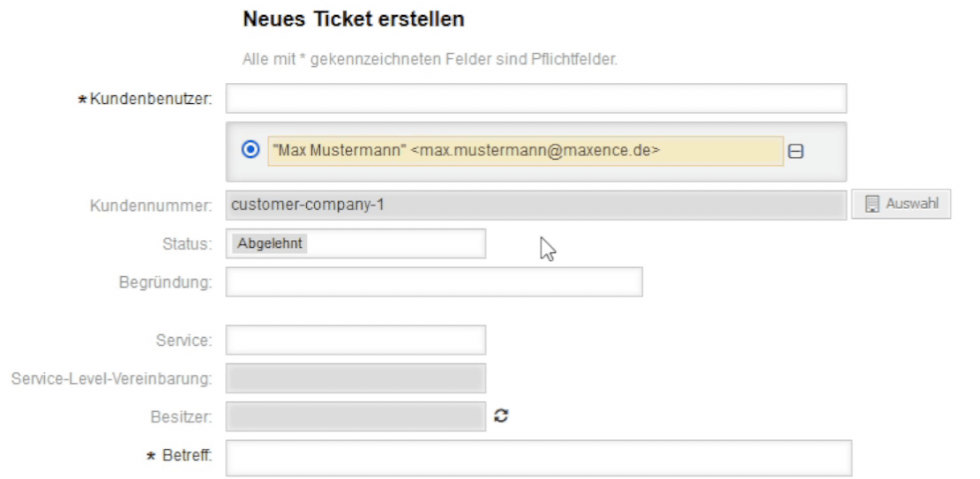
Task: Click the Kundennummer label
Action: [x=151, y=206]
